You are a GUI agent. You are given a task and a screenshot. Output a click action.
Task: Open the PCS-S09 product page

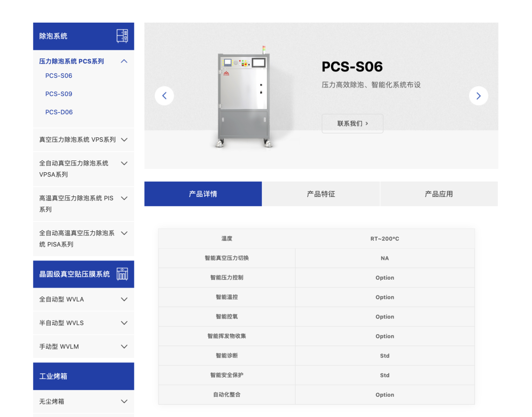pos(59,94)
